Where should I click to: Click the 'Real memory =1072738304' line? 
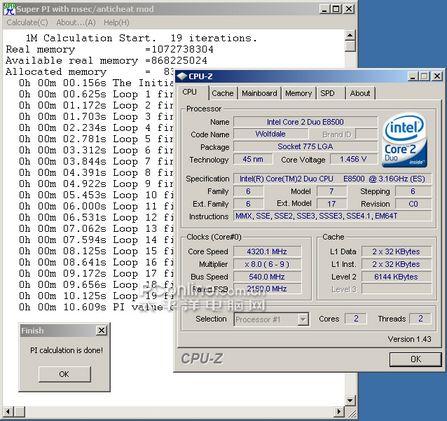coord(110,49)
